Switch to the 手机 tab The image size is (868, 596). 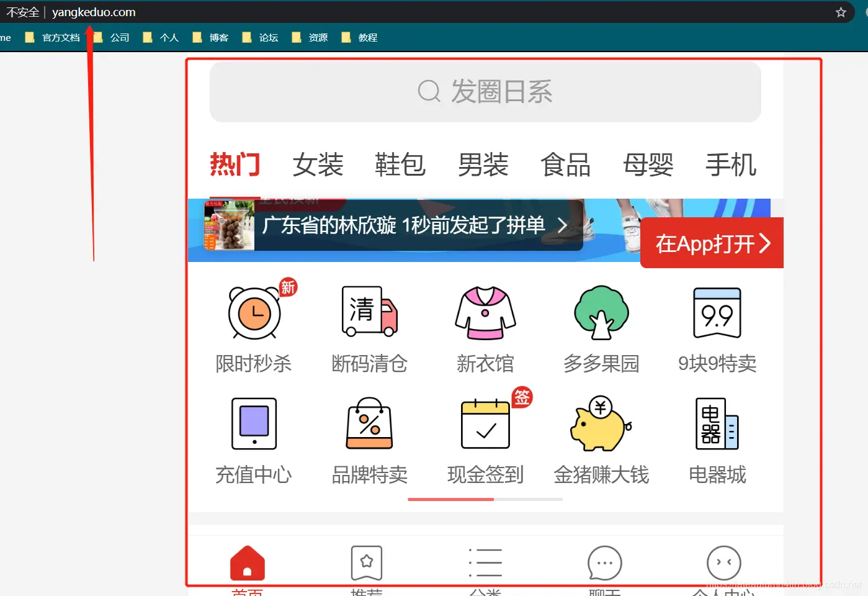730,165
